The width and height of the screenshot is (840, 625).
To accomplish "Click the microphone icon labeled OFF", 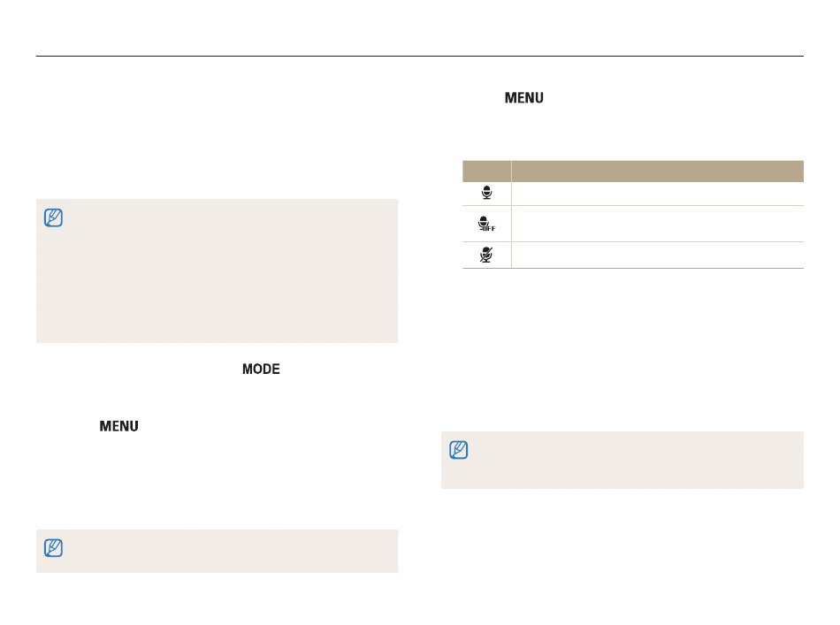I will [x=486, y=224].
